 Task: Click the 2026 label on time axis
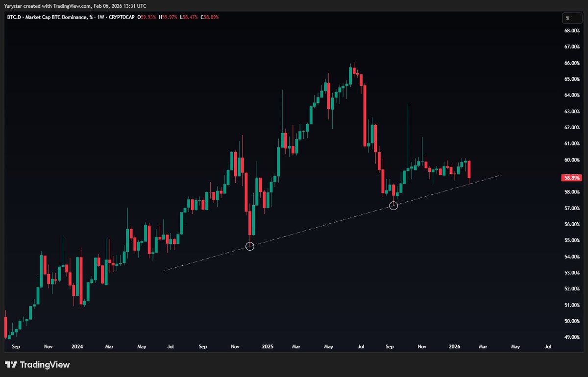[x=454, y=347]
